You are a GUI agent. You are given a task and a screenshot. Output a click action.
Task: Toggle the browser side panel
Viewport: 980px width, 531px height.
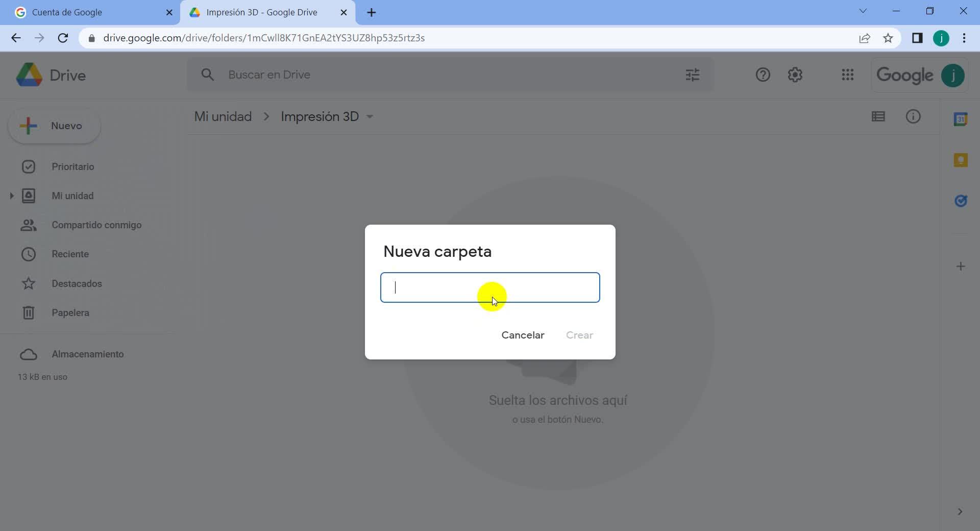(917, 38)
